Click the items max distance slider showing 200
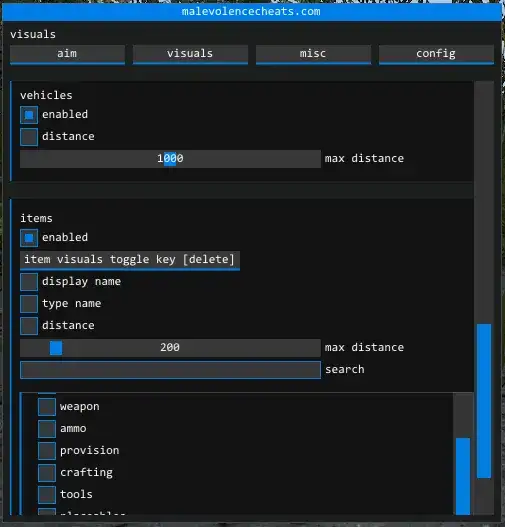This screenshot has height=527, width=505. click(170, 348)
